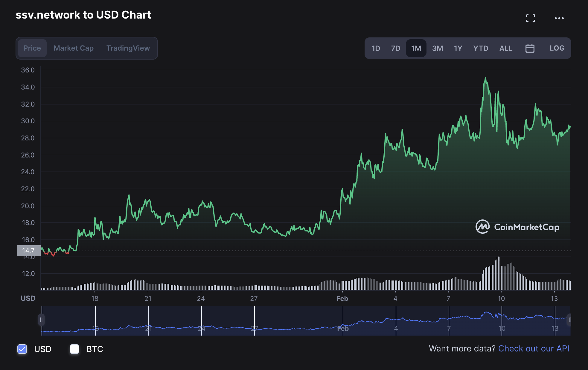Select the ALL time range

tap(506, 48)
